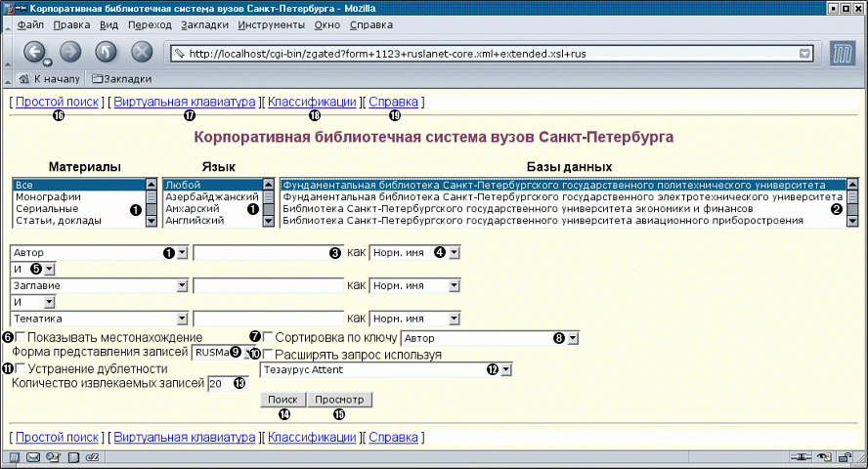Open the 'Правка' menu

coord(71,24)
